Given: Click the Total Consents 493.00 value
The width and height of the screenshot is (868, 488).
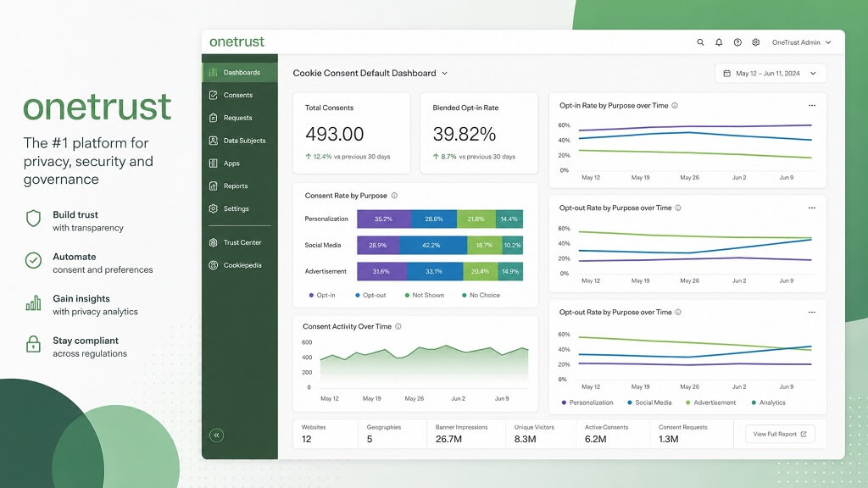Looking at the screenshot, I should (x=334, y=134).
